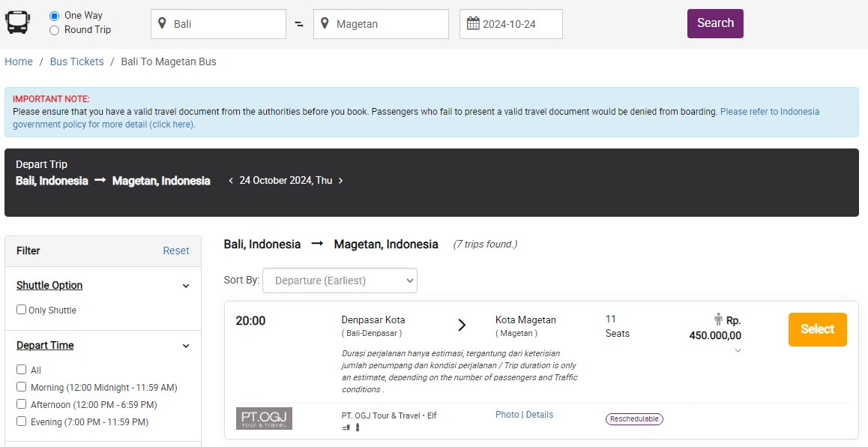Click the calendar icon in the date field
The image size is (868, 447).
click(473, 23)
